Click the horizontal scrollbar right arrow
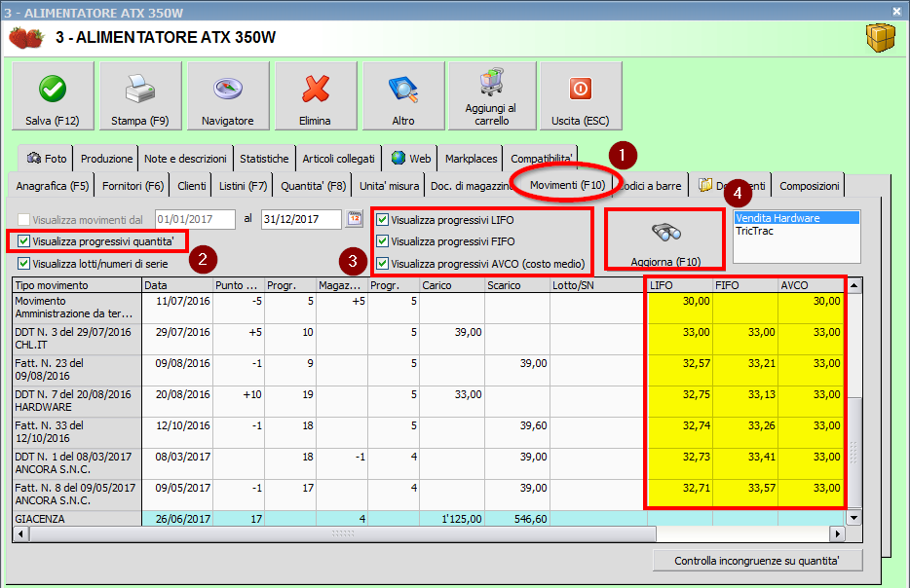 click(x=836, y=534)
